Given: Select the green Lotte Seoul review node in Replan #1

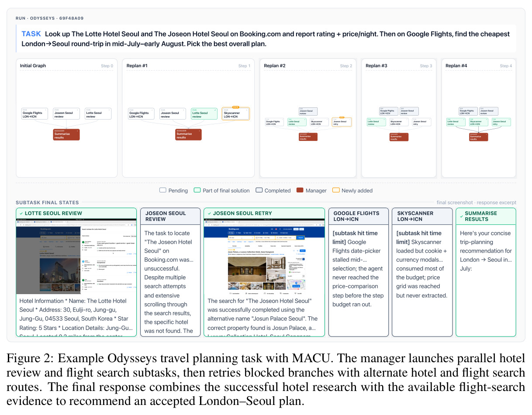Looking at the screenshot, I should (204, 114).
